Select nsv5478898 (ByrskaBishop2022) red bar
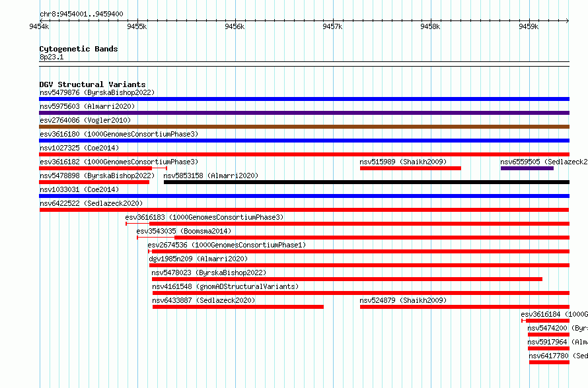Screen dimensions: 588x388 point(94,182)
